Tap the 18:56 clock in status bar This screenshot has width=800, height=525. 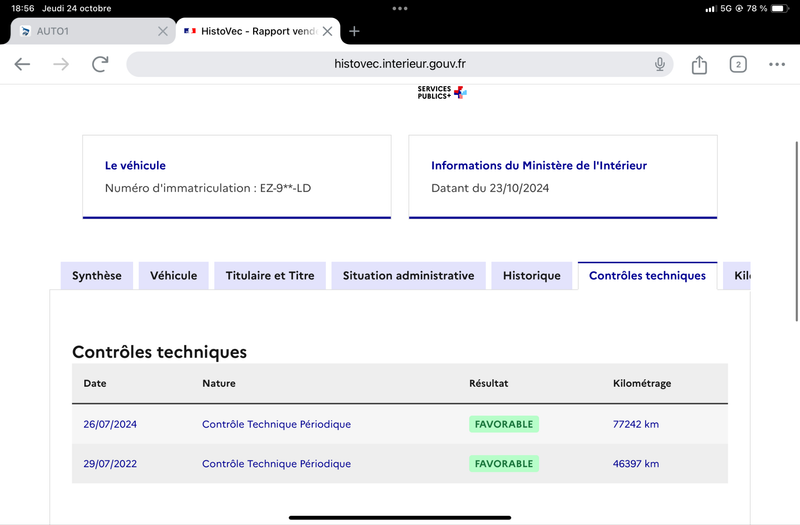(22, 8)
